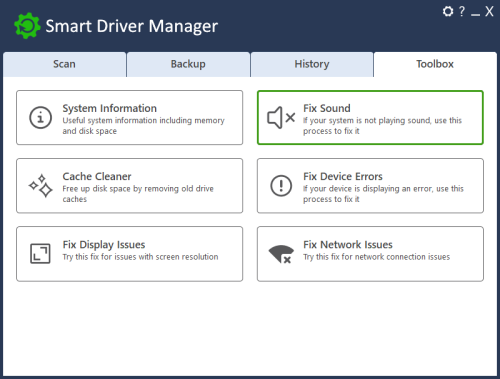Screen dimensions: 500x379
Task: Click 'Try this fix for issues with screen resolution'
Action: pyautogui.click(x=140, y=257)
